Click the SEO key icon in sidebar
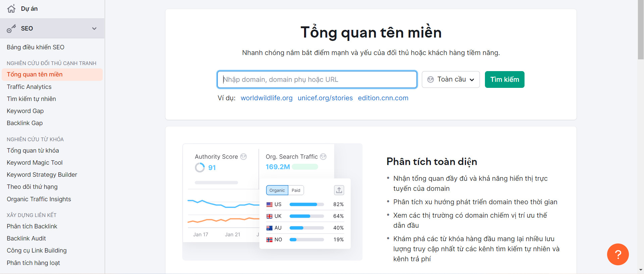This screenshot has width=644, height=274. point(11,29)
